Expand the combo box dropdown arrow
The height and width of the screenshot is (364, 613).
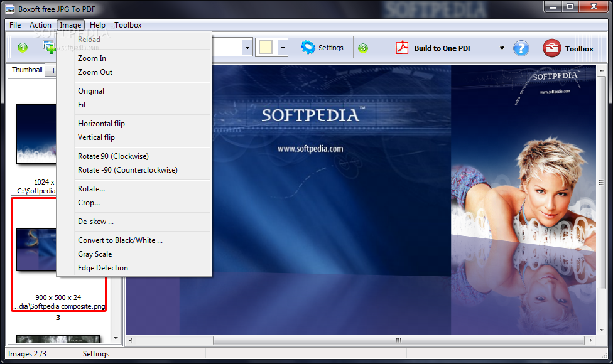[x=247, y=48]
